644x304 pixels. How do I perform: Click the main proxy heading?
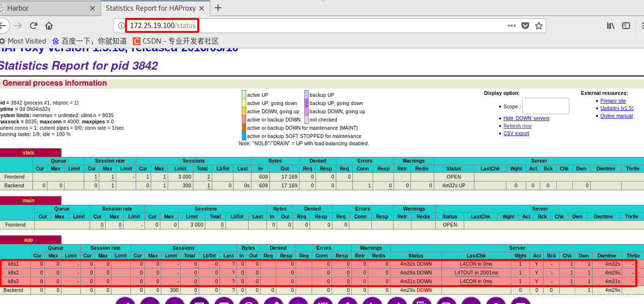(x=29, y=200)
